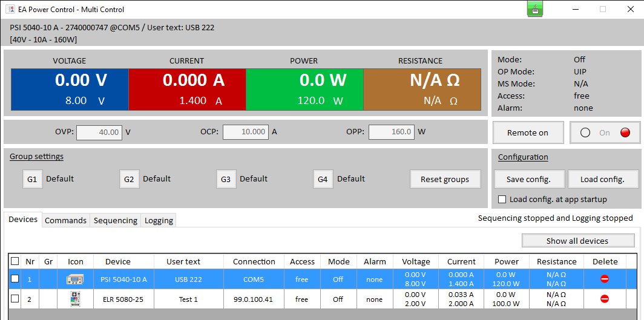Select the red output indicator radio

pos(625,132)
